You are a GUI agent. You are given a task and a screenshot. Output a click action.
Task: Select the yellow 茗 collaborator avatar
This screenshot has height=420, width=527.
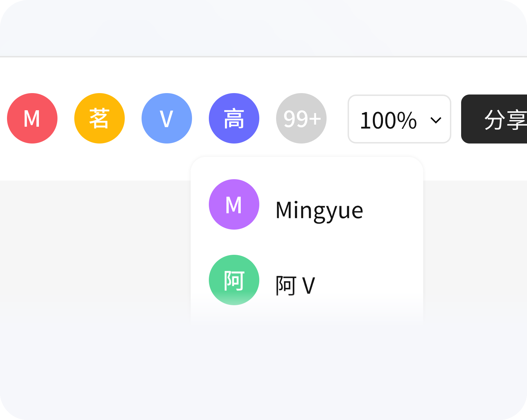pos(100,118)
